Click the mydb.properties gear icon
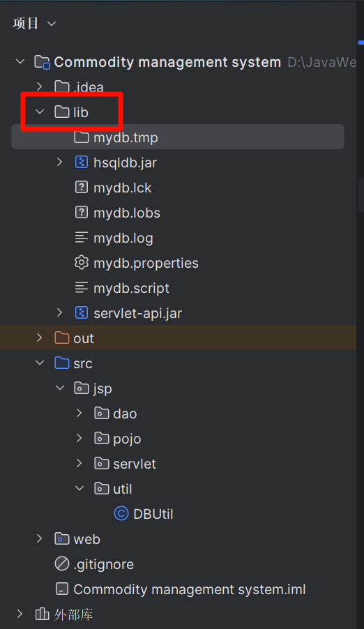 click(82, 263)
